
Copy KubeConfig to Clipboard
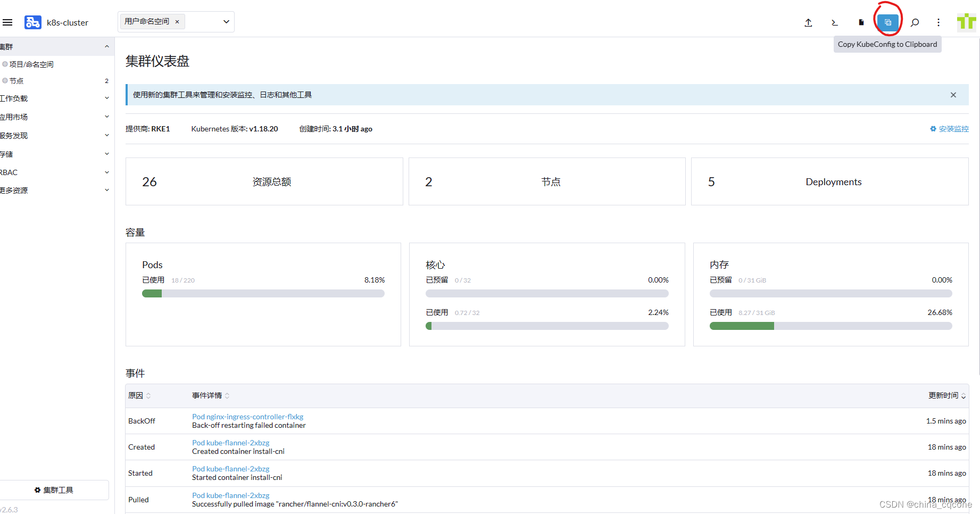(x=887, y=22)
